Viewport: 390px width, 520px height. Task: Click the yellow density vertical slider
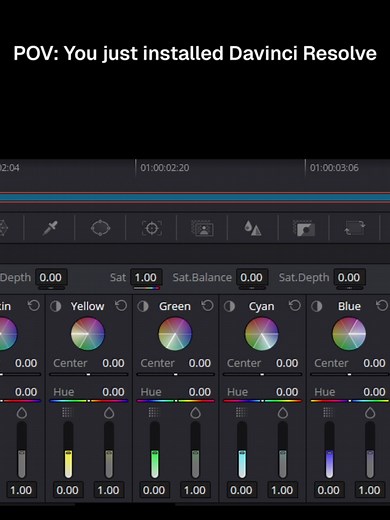click(x=68, y=450)
